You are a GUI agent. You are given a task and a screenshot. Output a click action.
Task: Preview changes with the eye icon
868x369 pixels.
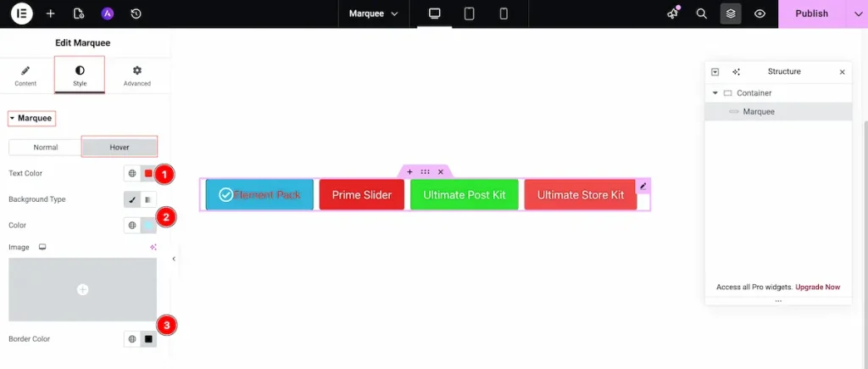tap(760, 14)
